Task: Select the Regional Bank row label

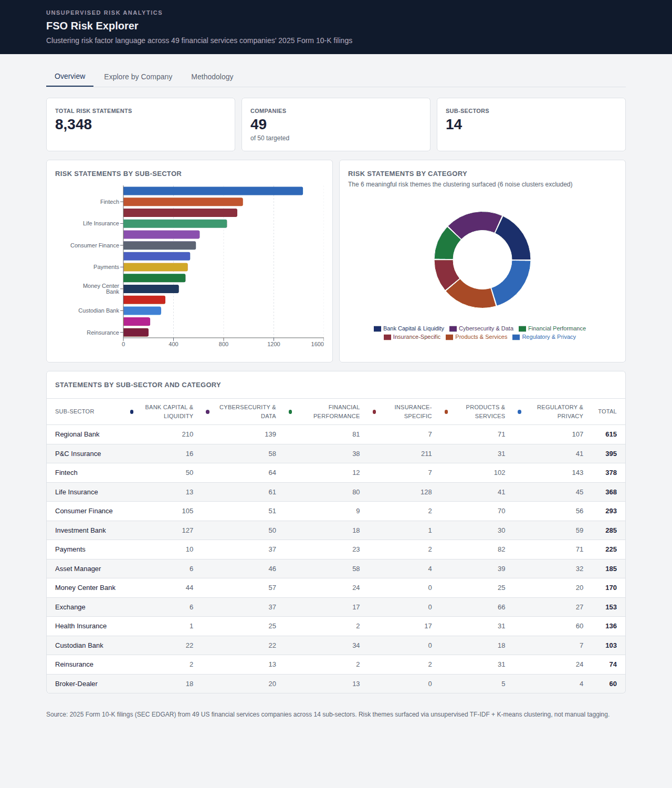Action: coord(77,434)
